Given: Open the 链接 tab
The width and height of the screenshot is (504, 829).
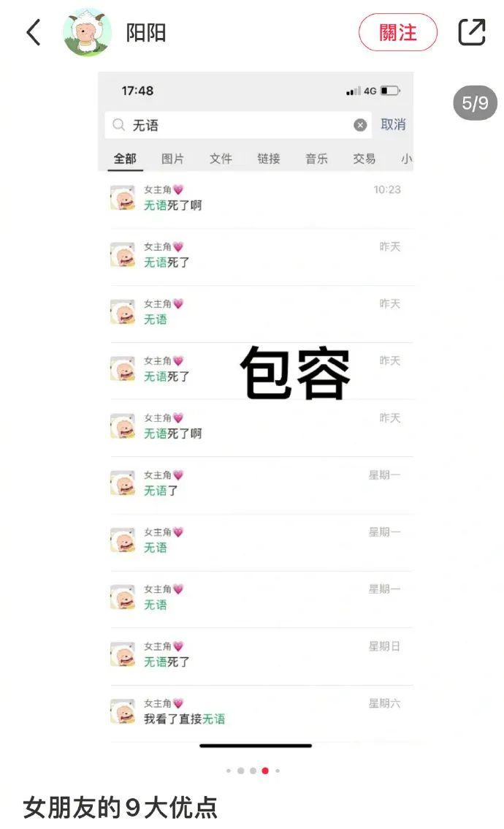Looking at the screenshot, I should pos(268,159).
